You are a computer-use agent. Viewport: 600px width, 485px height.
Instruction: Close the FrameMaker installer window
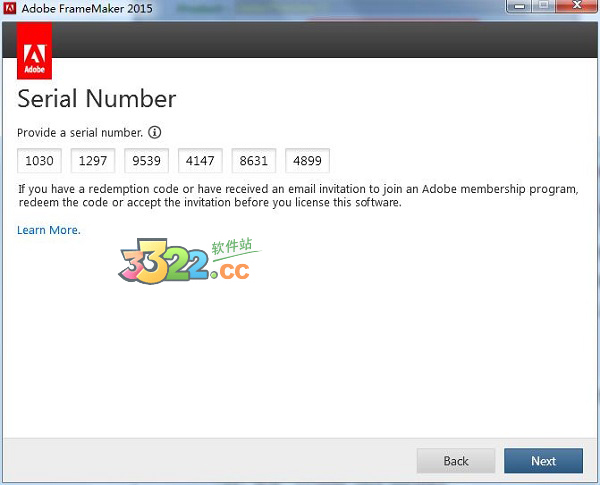(577, 6)
